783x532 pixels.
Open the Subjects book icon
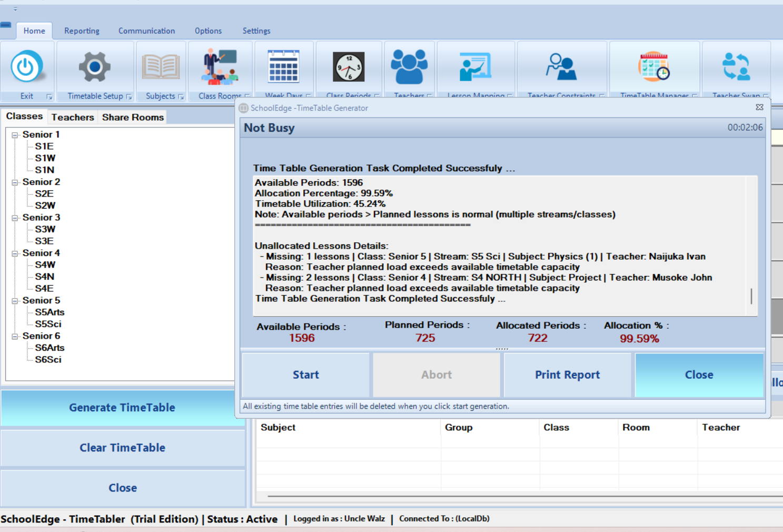161,67
